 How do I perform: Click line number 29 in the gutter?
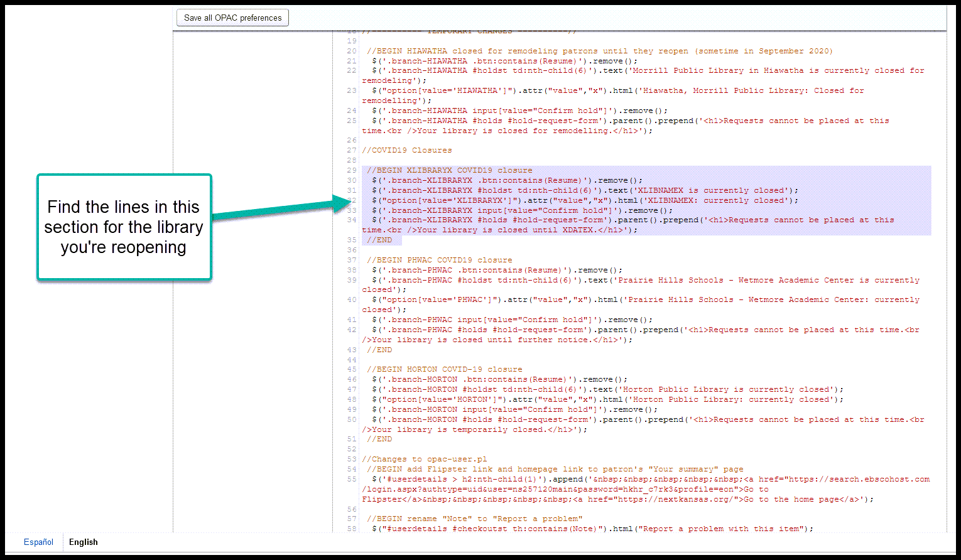[352, 170]
